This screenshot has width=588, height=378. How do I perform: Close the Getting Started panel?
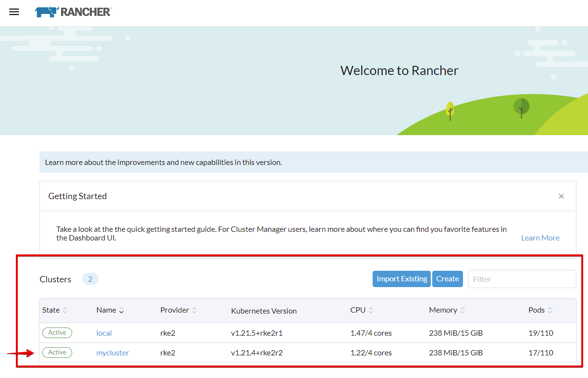561,196
